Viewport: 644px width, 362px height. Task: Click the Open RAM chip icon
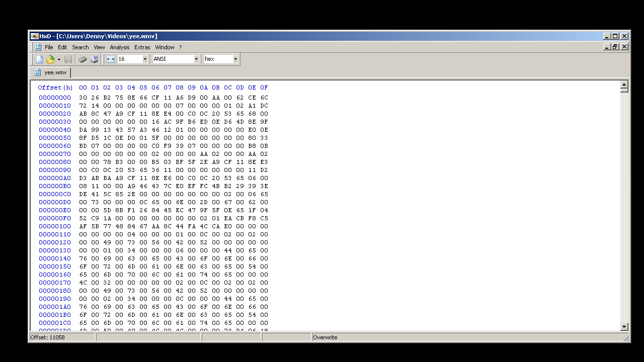(83, 59)
